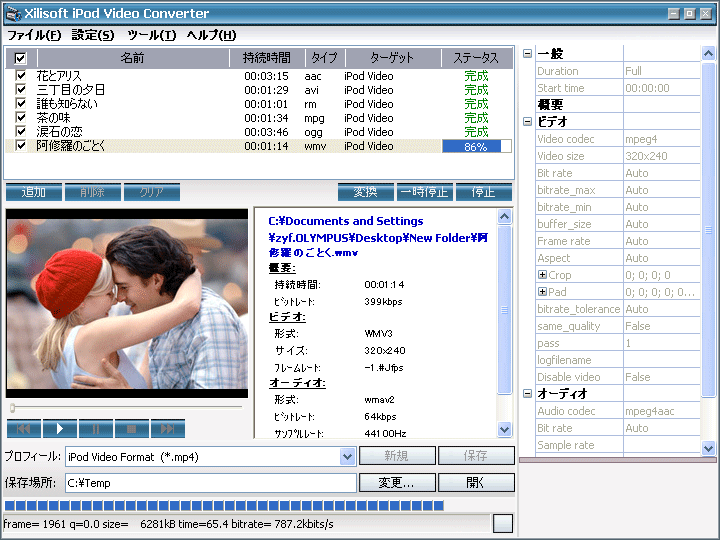Collapse the オーディオ property group
This screenshot has width=720, height=540.
pyautogui.click(x=528, y=394)
